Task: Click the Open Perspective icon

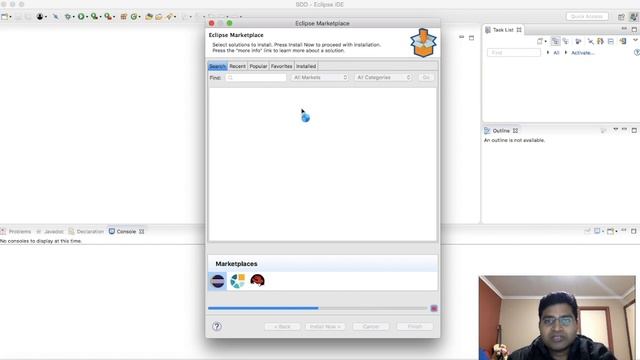Action: 621,17
